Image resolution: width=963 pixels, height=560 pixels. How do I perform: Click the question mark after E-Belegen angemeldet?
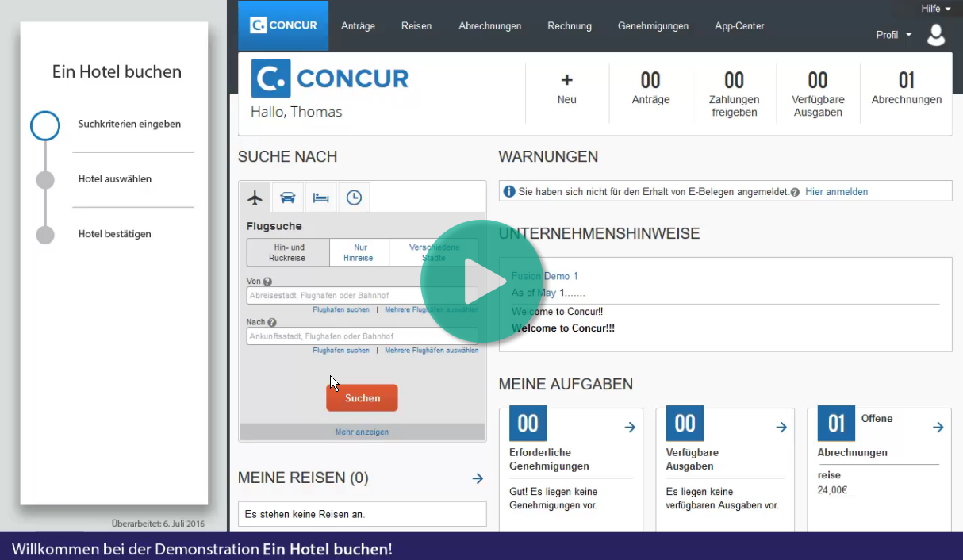pyautogui.click(x=795, y=192)
